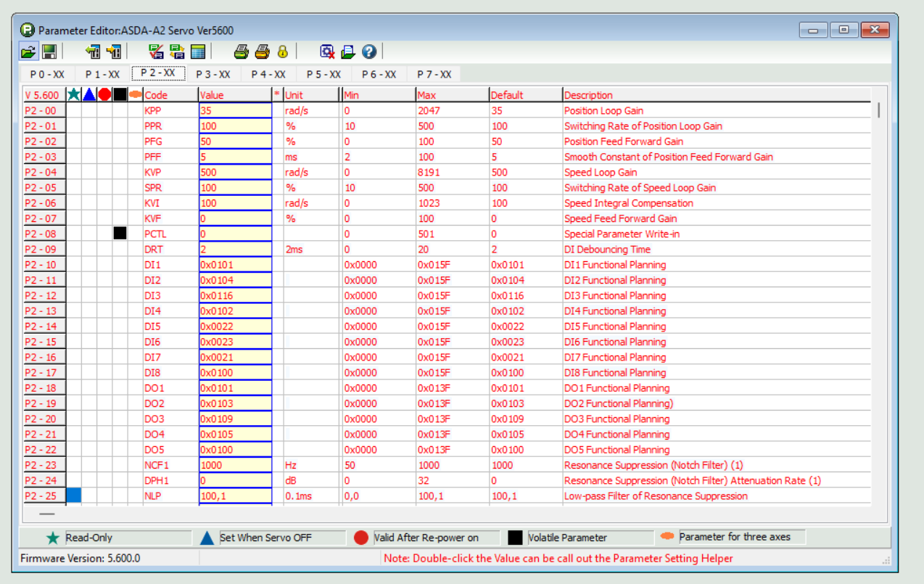
Task: Select the DI3 value field 0x0116
Action: coord(235,296)
